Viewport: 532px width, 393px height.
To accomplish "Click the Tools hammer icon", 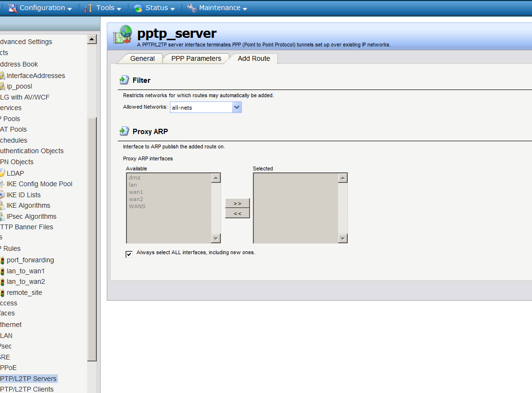I will [89, 8].
